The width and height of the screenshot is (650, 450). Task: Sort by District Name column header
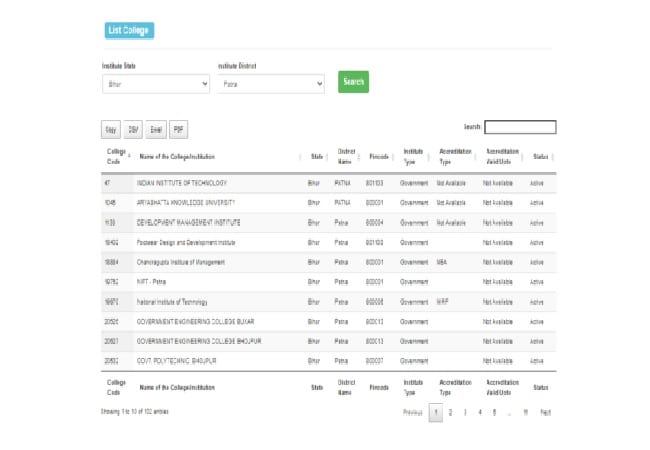pyautogui.click(x=346, y=156)
